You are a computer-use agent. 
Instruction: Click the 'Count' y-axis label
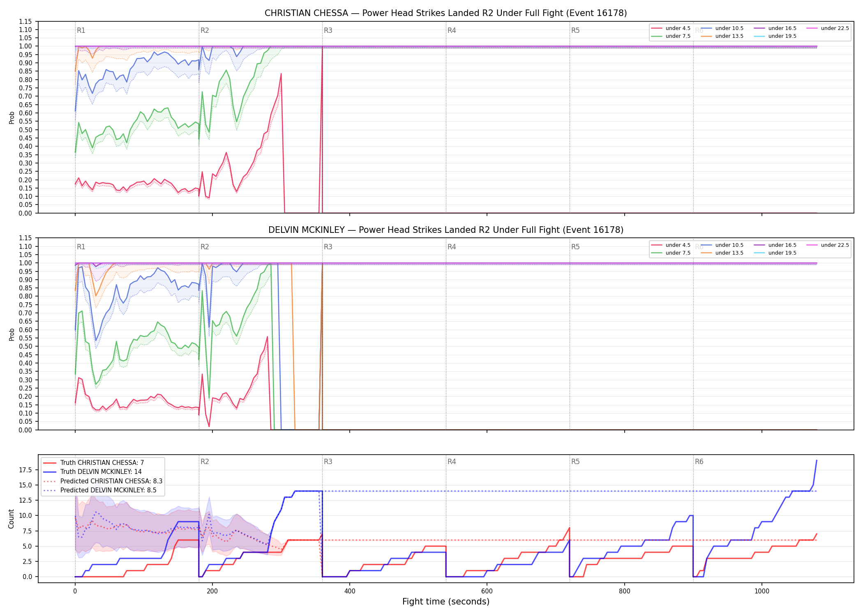click(11, 519)
